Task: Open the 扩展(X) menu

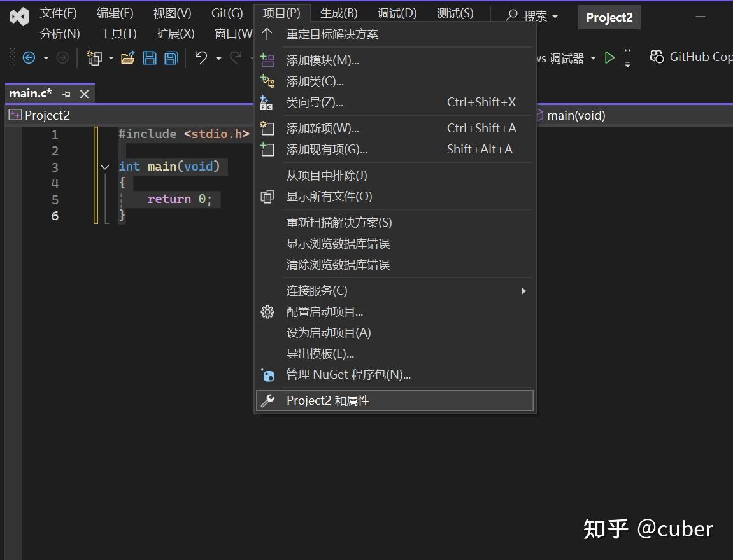Action: click(175, 34)
